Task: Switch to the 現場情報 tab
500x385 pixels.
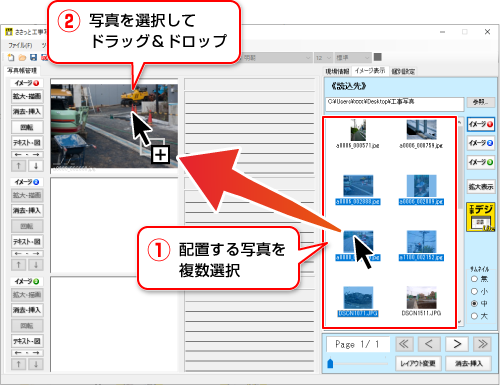Action: (337, 71)
